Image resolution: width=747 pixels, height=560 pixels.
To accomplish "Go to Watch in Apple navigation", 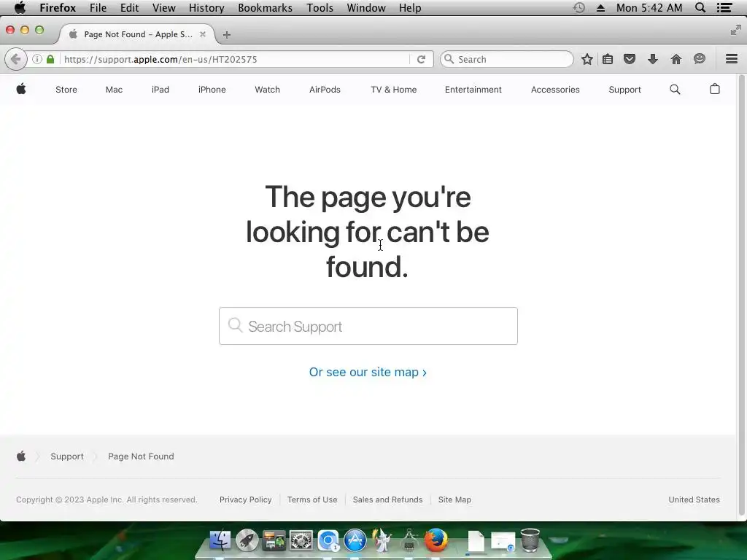I will click(x=267, y=90).
